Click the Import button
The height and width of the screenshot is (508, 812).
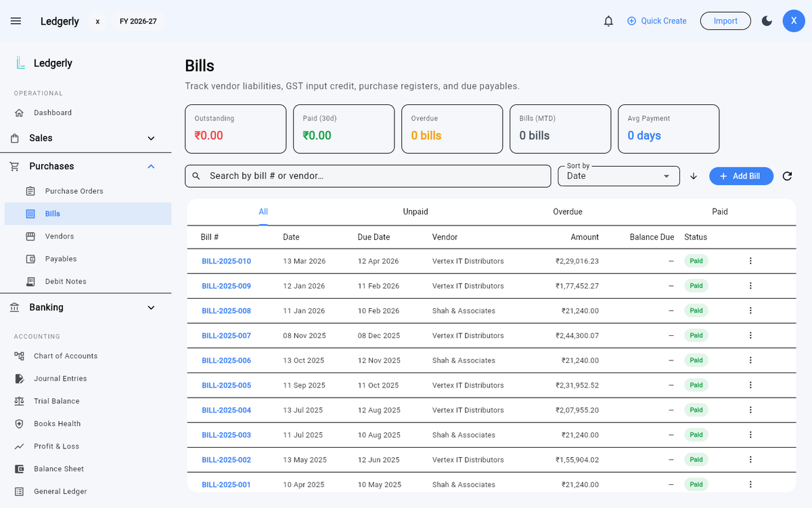pyautogui.click(x=725, y=21)
